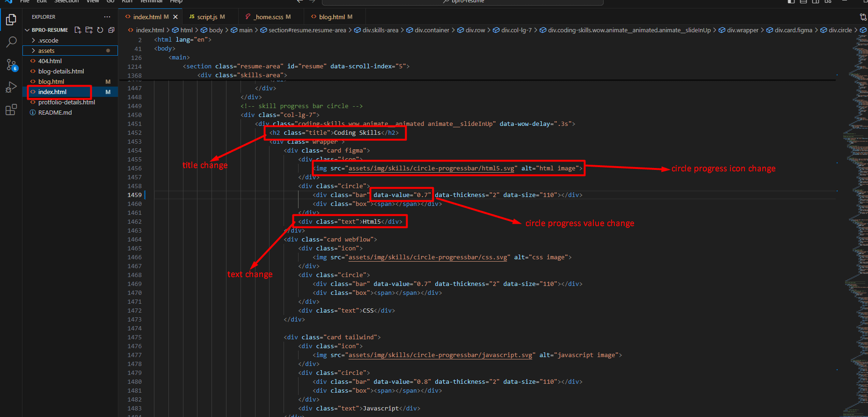This screenshot has height=417, width=868.
Task: Click the Html5 text div on line 1462
Action: click(x=350, y=222)
